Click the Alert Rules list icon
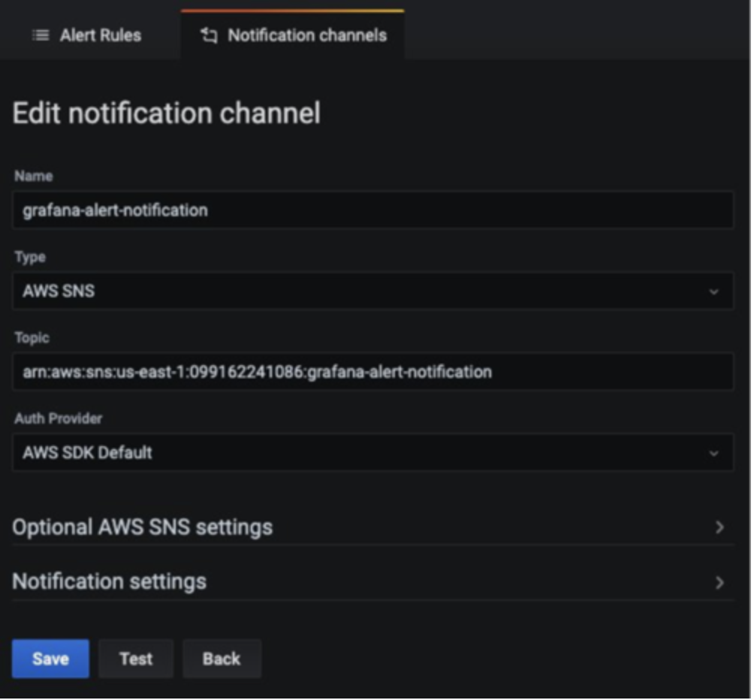The image size is (754, 700). pos(41,35)
